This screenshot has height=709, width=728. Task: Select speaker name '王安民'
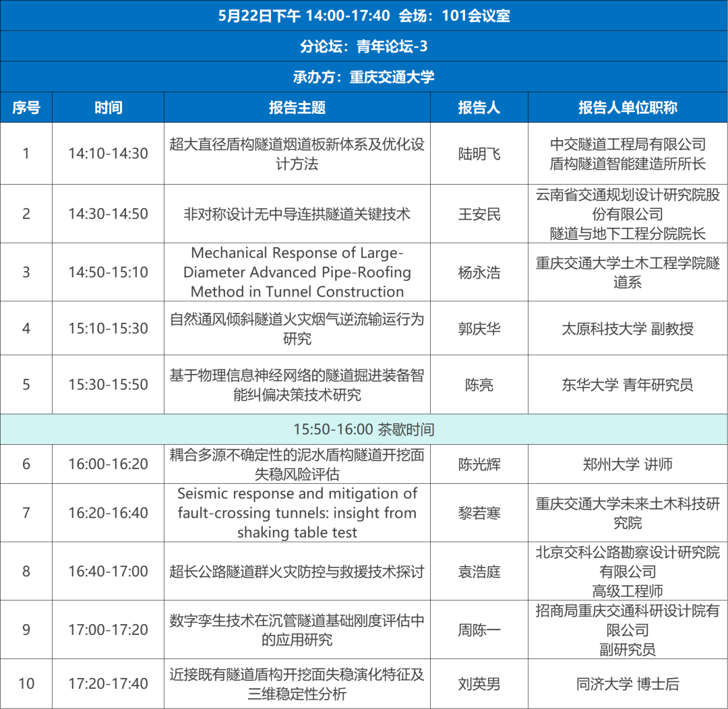click(x=479, y=214)
